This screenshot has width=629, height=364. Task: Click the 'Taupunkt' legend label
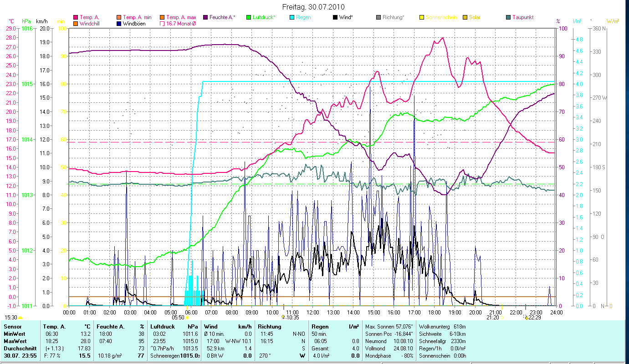click(523, 17)
